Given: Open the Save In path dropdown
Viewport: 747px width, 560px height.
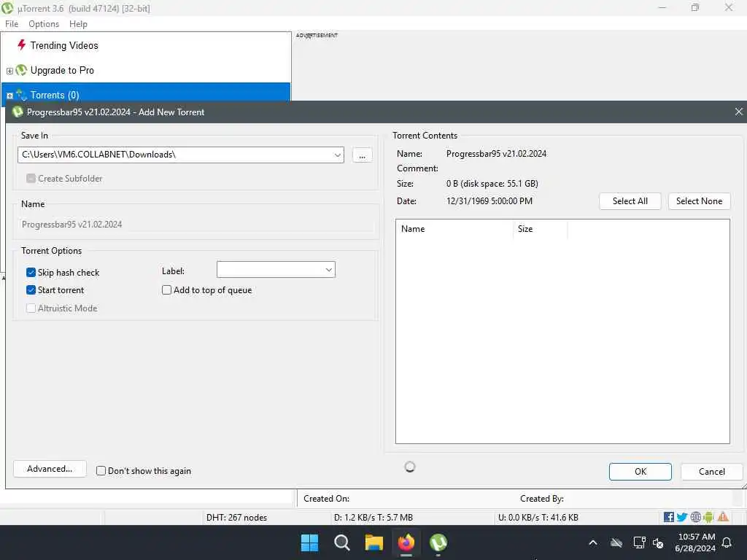Looking at the screenshot, I should point(337,155).
